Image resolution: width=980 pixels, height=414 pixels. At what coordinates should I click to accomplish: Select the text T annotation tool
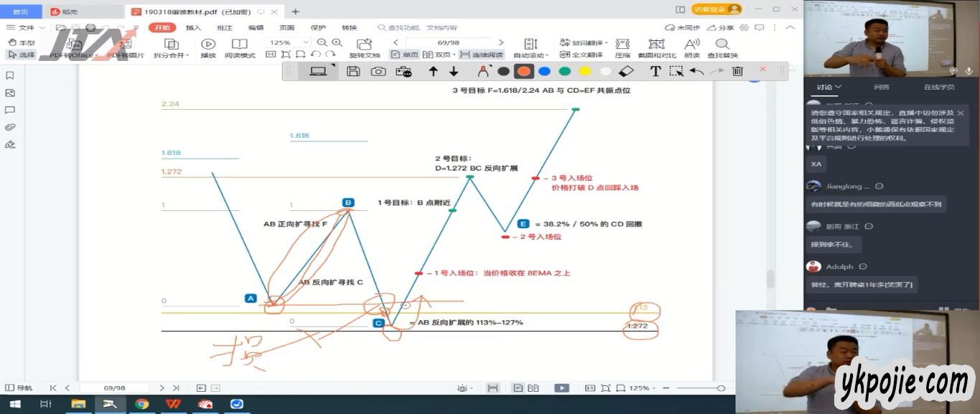click(x=655, y=71)
